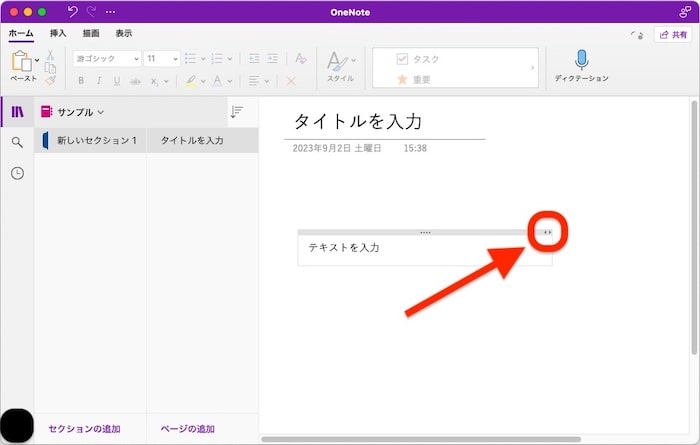The height and width of the screenshot is (445, 700).
Task: Expand paragraph alignment arrow
Action: point(267,81)
